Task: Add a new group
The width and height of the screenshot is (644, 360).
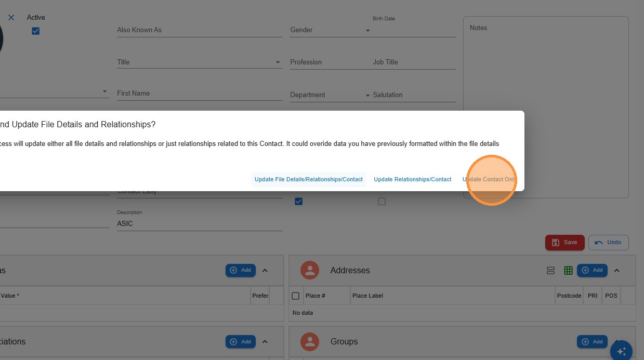Action: pos(592,342)
